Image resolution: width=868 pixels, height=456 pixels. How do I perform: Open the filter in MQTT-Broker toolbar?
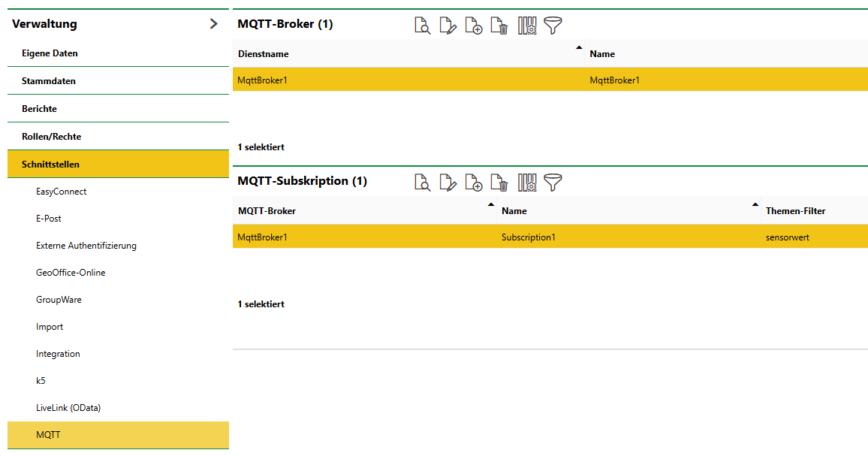[553, 26]
